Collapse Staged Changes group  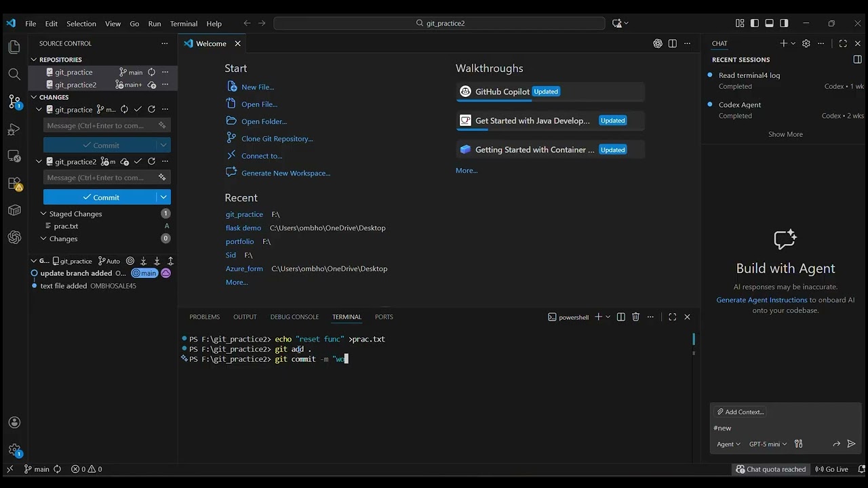point(44,213)
